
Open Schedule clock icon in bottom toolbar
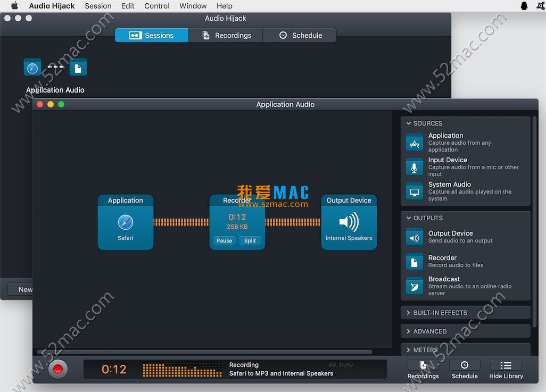pos(464,365)
